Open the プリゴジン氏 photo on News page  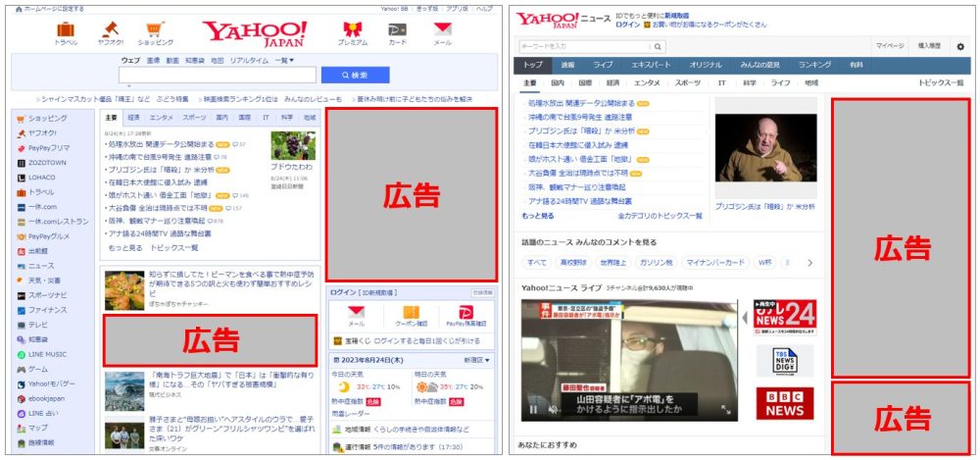(765, 148)
